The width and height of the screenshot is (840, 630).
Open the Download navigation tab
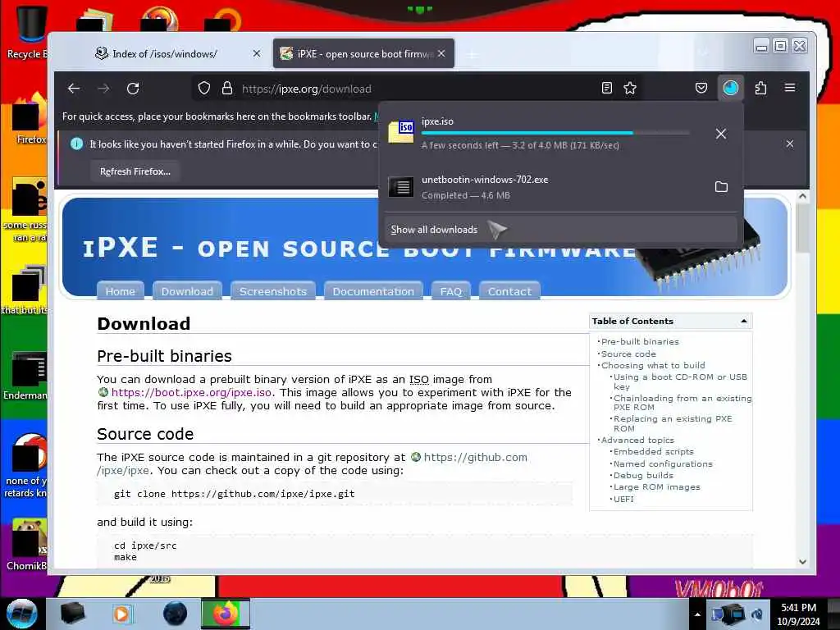(x=187, y=291)
